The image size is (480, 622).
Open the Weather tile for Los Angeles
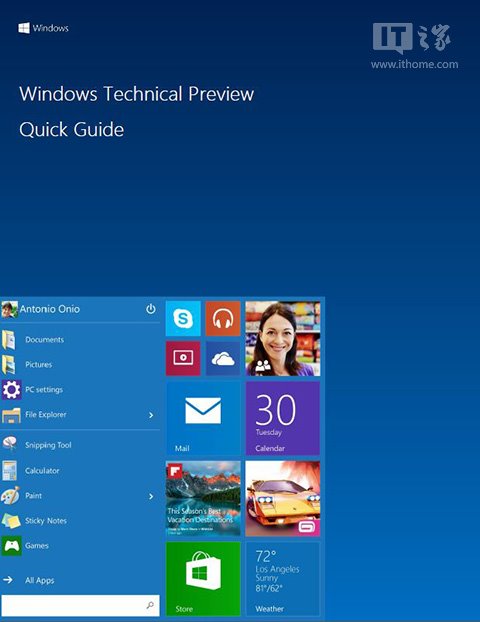click(282, 579)
